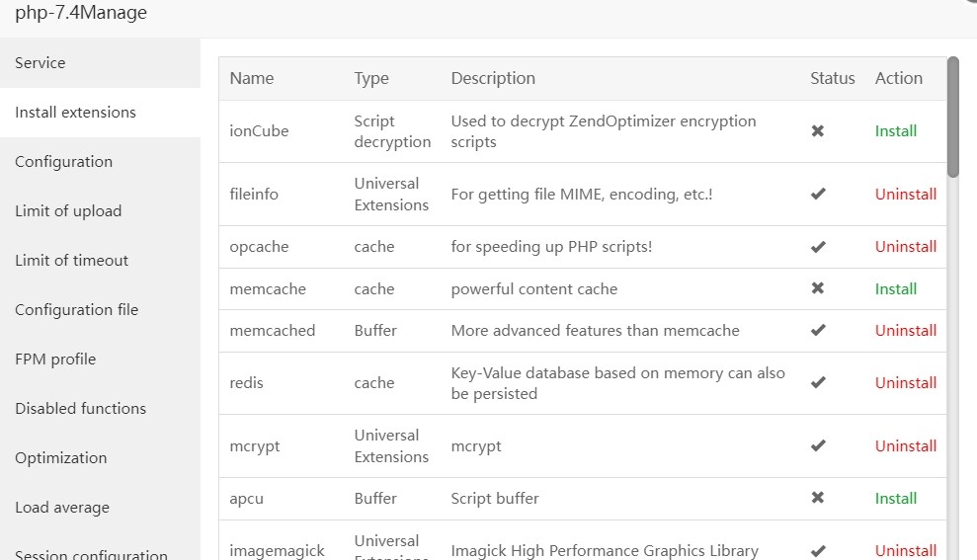This screenshot has width=977, height=560.
Task: Uninstall the fileinfo extension
Action: (906, 195)
